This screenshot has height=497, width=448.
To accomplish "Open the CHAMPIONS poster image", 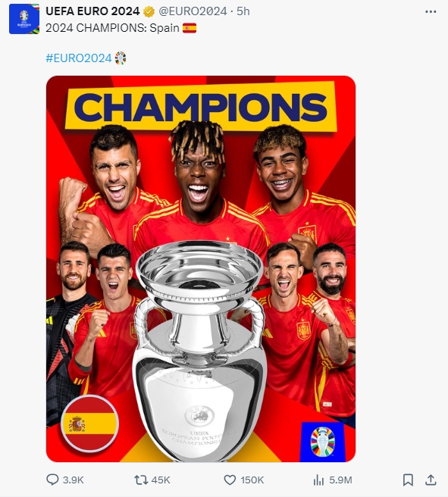I will pos(201,269).
